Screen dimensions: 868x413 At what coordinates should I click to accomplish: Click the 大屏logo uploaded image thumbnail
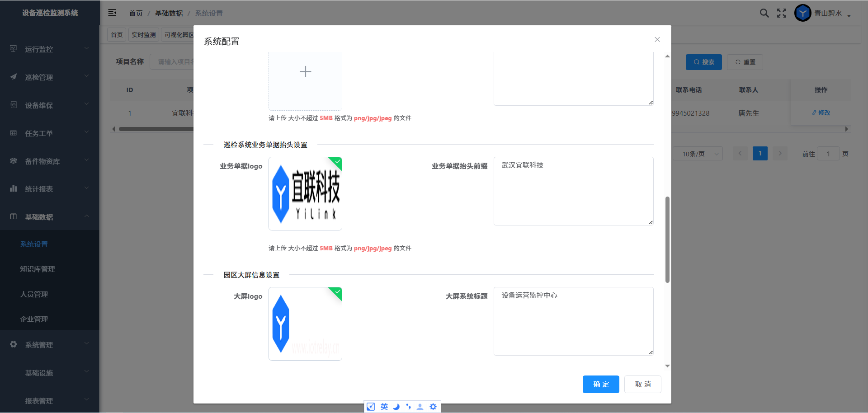[305, 324]
